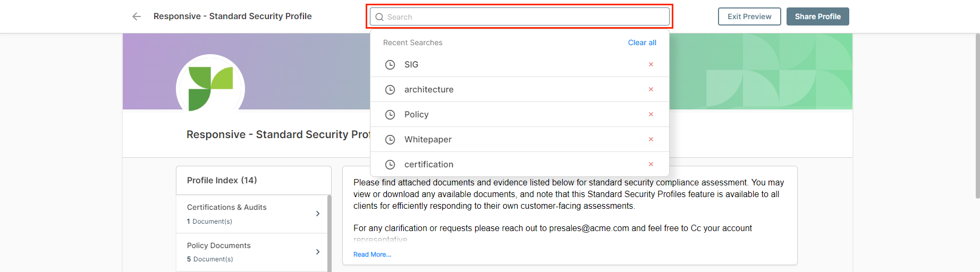Click the green company logo
This screenshot has width=980, height=272.
(210, 88)
